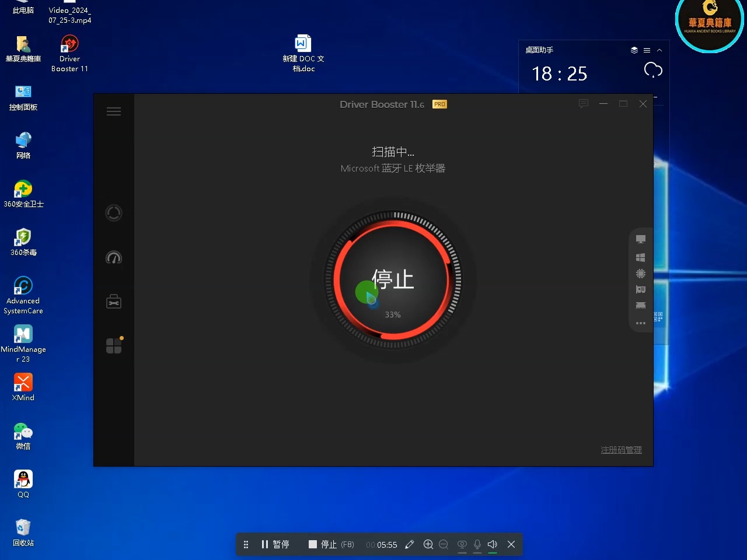Screen dimensions: 747x560
Task: Toggle system sound speaker in the recorder bar
Action: coord(493,545)
